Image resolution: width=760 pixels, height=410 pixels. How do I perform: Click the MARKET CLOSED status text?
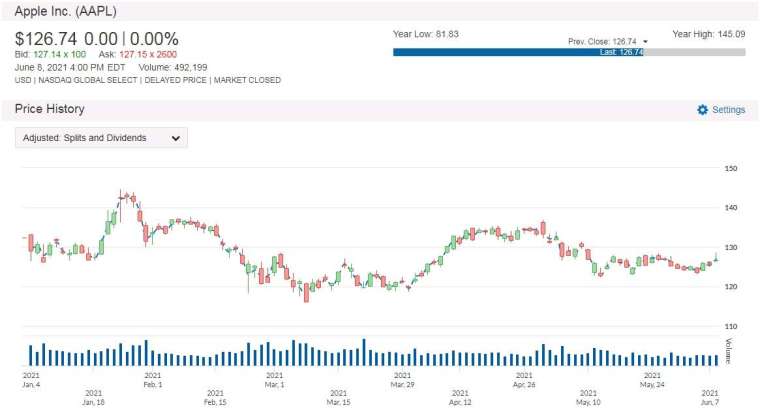(247, 80)
